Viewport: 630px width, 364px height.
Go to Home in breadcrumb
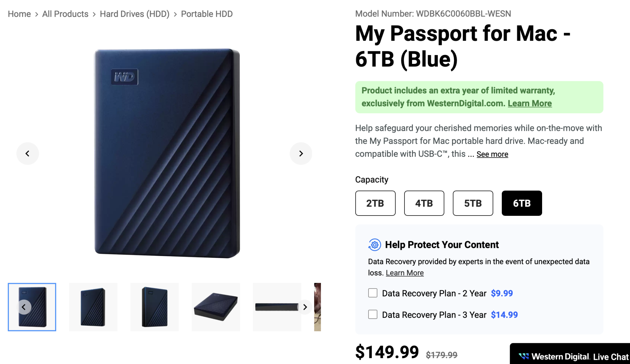tap(19, 14)
